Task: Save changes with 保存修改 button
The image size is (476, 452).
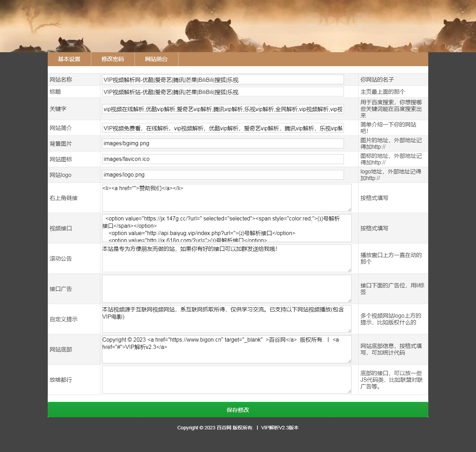Action: tap(238, 410)
